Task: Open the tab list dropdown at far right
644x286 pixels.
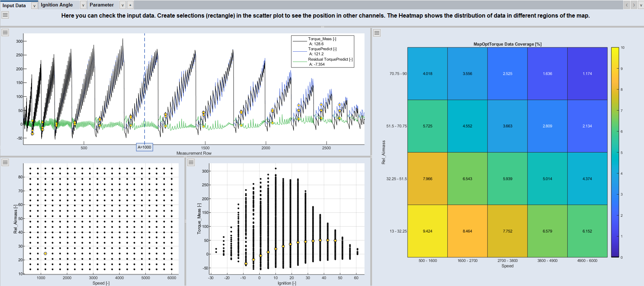Action: pyautogui.click(x=640, y=5)
